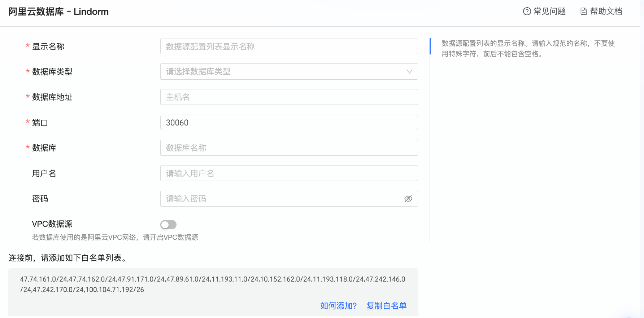644x318 pixels.
Task: Focus the 显示名称 input field
Action: point(289,47)
